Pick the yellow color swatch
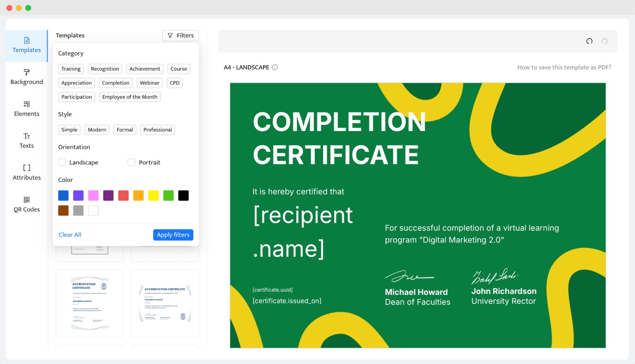The height and width of the screenshot is (364, 635). click(x=153, y=195)
